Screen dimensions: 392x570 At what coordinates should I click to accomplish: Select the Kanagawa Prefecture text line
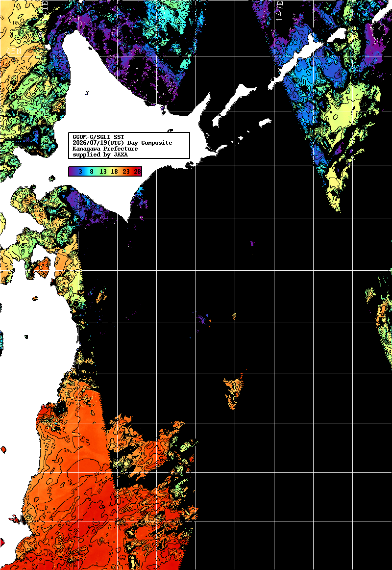pyautogui.click(x=105, y=149)
